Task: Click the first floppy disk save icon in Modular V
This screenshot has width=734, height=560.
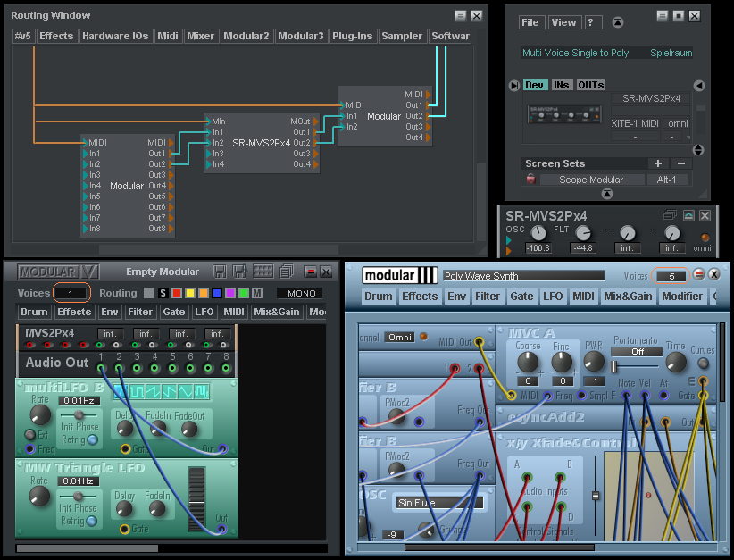Action: [x=220, y=271]
